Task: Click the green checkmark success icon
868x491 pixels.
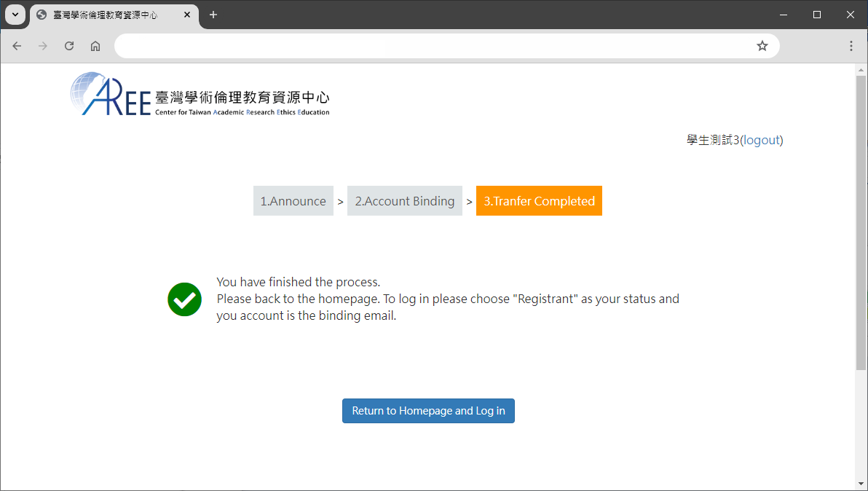Action: [184, 299]
